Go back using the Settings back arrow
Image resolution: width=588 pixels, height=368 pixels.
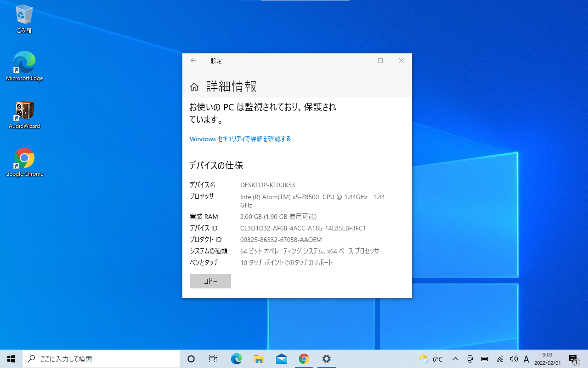pos(193,61)
